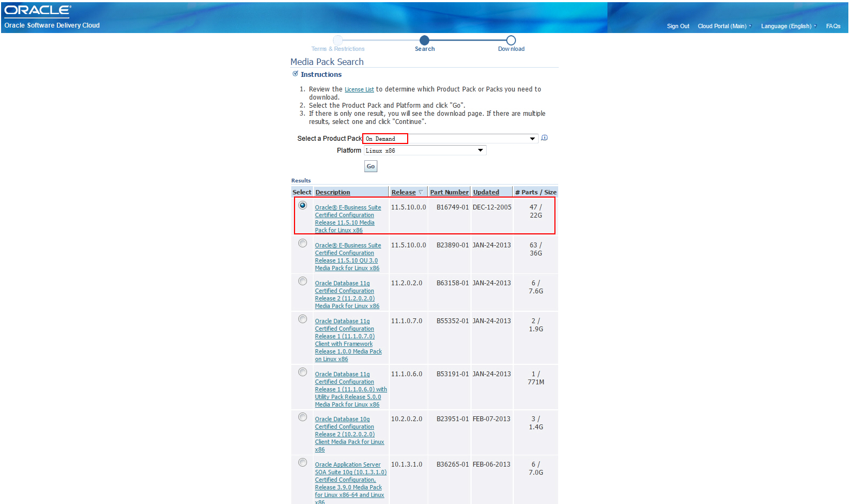Select radio for part number B55352-01

303,319
